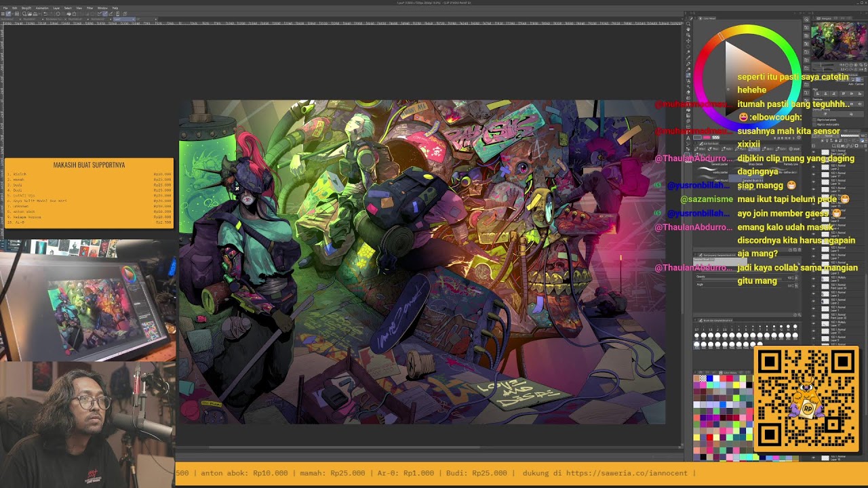Open Sub Tool Detail wrench icon
Image resolution: width=868 pixels, height=488 pixels.
(801, 317)
